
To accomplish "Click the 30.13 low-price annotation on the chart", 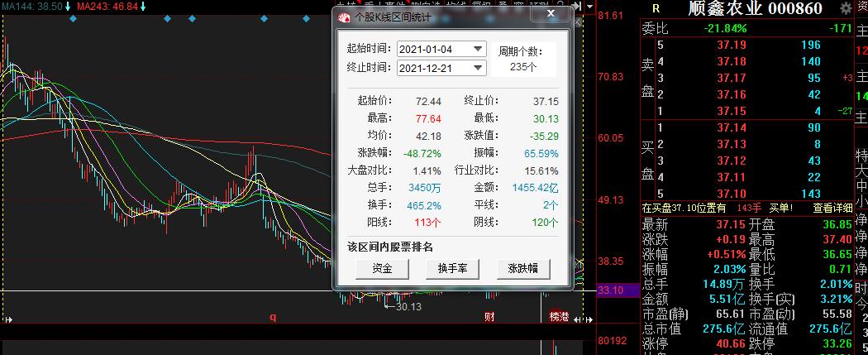I will [x=409, y=306].
